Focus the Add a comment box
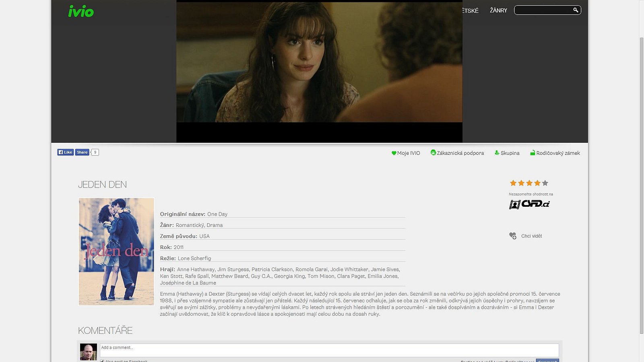 click(x=329, y=350)
